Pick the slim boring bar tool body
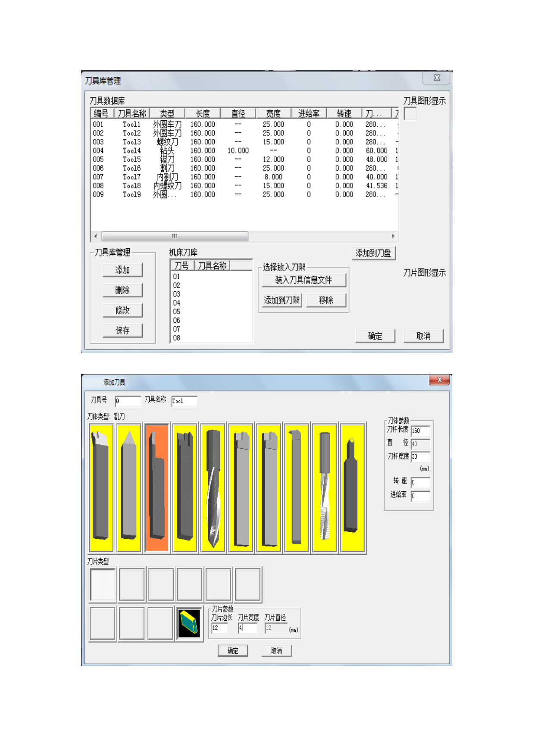Viewport: 535px width, 756px height. point(297,487)
